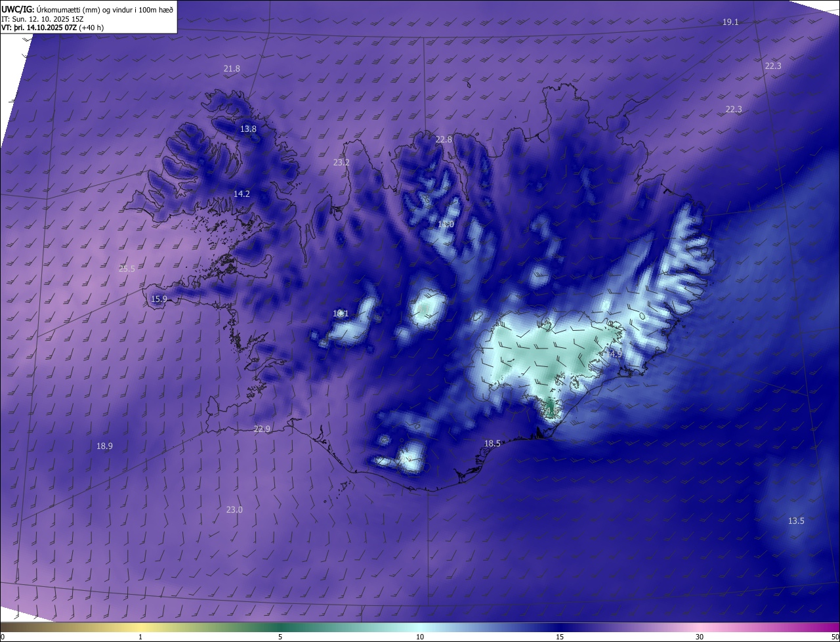Click the 23.2 value on the map
Viewport: 840px width, 642px height.
coord(341,163)
